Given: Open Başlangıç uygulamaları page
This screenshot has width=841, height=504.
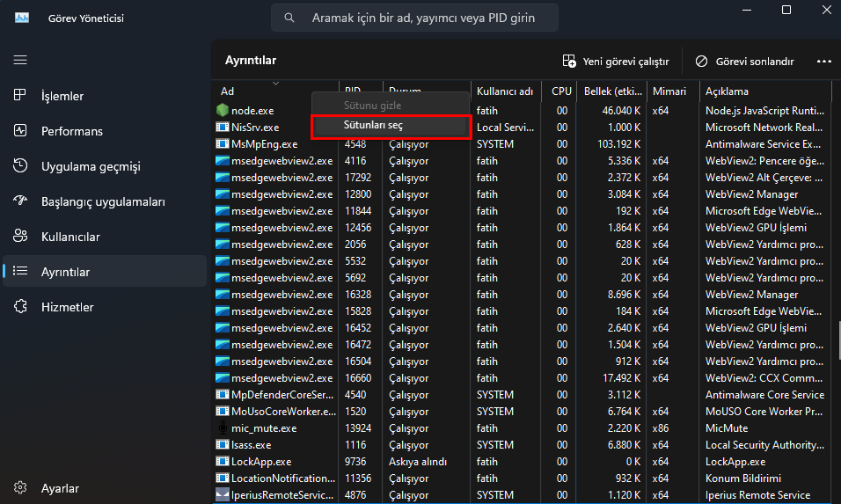Looking at the screenshot, I should pos(105,201).
